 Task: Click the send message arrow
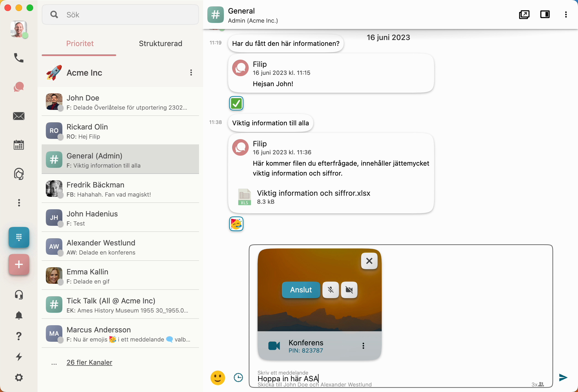[563, 377]
